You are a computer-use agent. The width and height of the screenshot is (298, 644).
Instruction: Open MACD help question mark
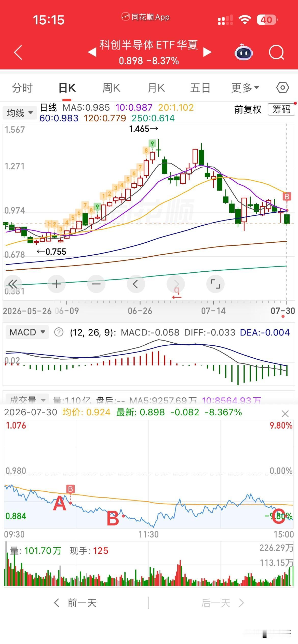59,332
